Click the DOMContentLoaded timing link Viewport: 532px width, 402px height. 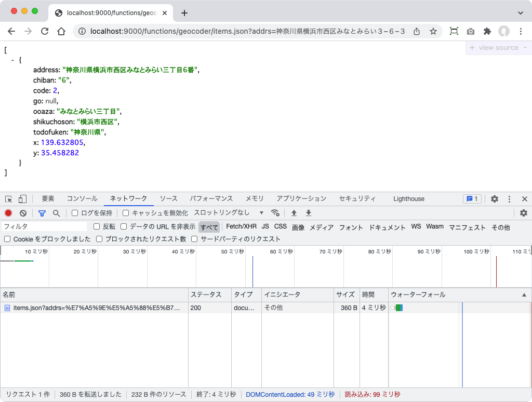(290, 394)
